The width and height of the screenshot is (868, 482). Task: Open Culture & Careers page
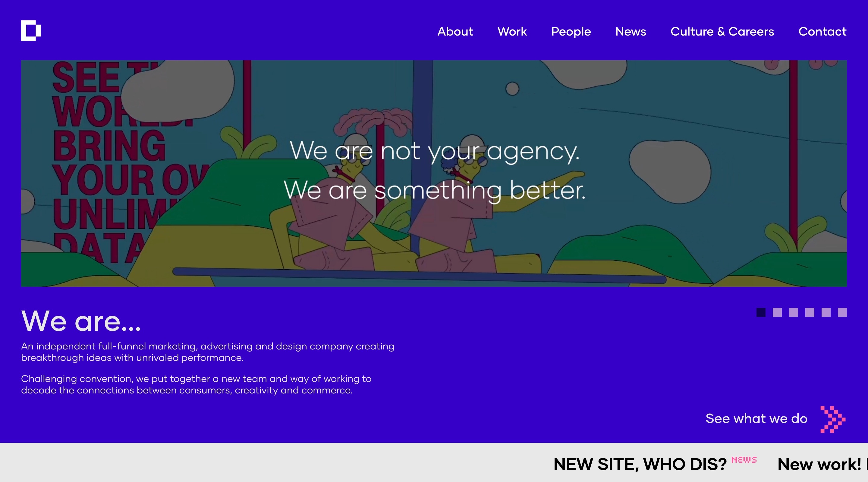pos(722,31)
